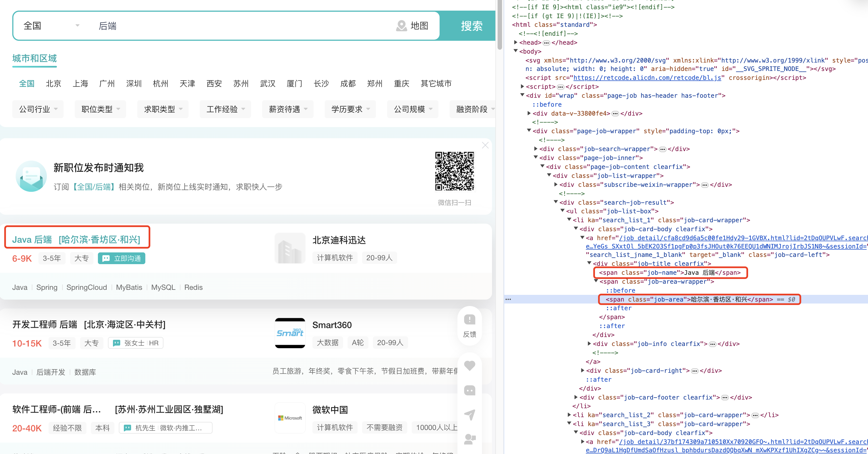The height and width of the screenshot is (454, 868).
Task: Click the chat icon beside 张女士 HR
Action: click(x=116, y=343)
